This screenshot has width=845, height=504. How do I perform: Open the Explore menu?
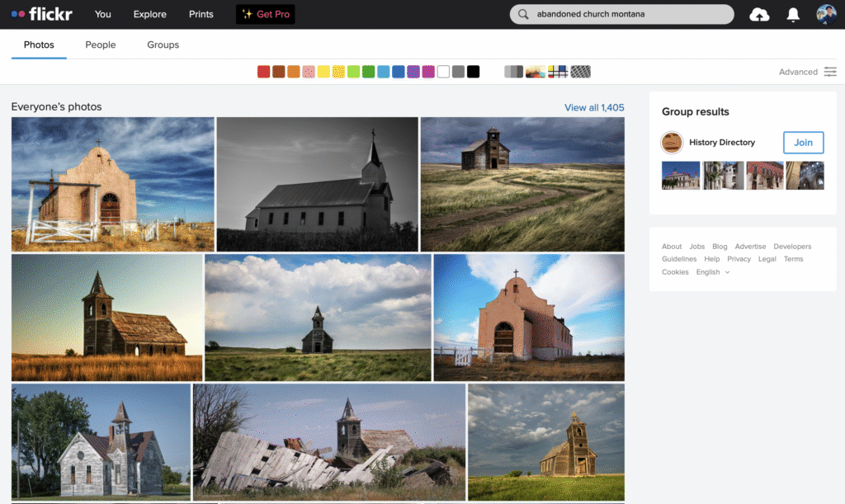[149, 14]
